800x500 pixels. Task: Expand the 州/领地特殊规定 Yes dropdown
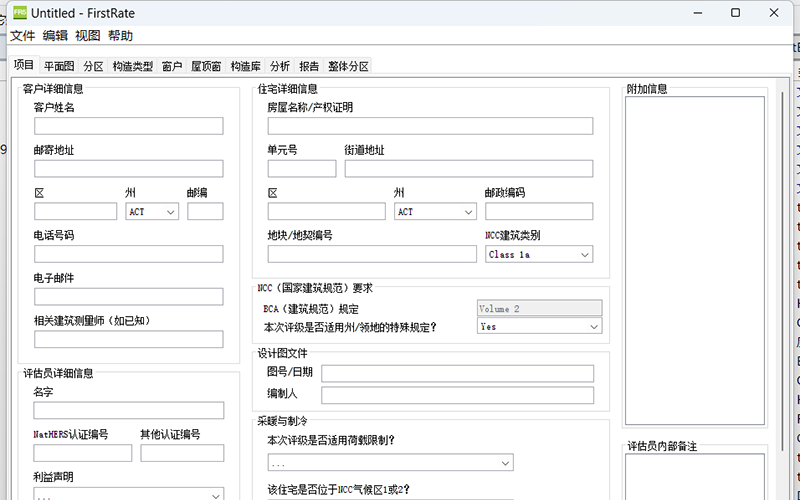tap(539, 327)
